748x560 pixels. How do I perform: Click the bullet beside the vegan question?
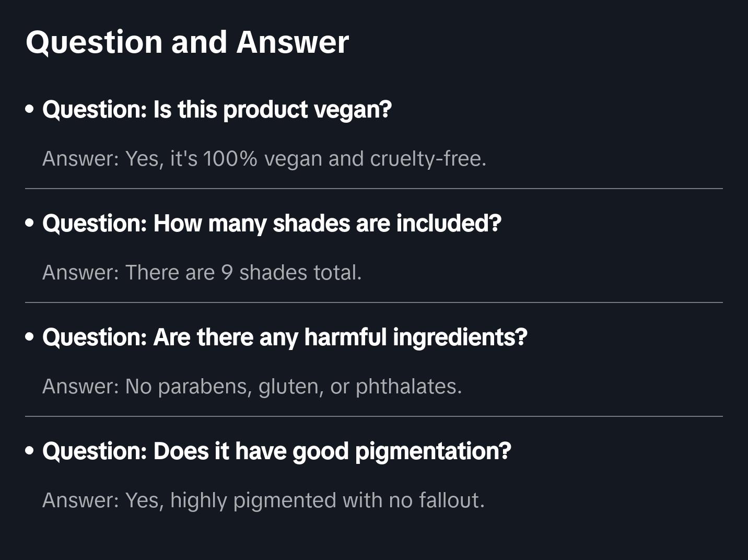tap(30, 110)
